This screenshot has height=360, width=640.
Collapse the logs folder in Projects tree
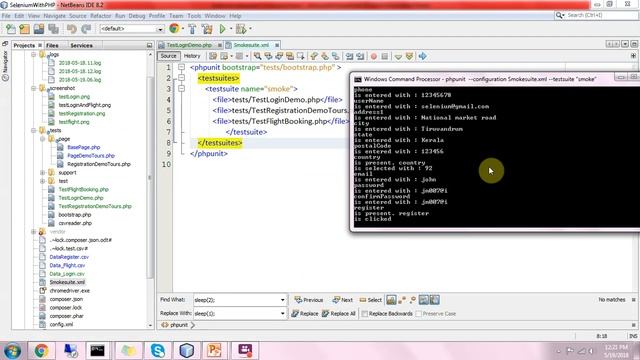[x=34, y=54]
